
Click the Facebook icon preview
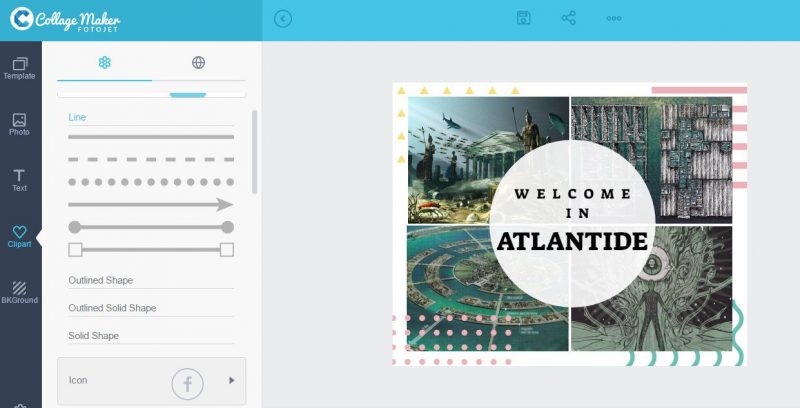point(187,384)
